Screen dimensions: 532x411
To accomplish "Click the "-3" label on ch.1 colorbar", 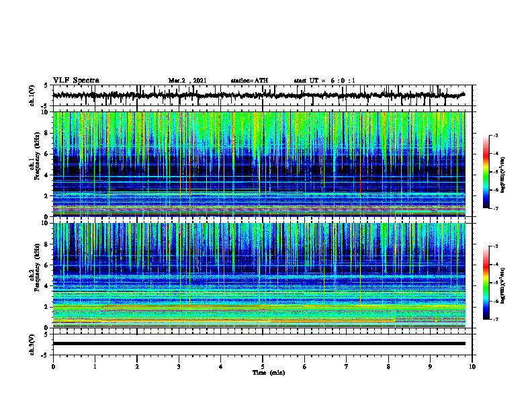I will click(495, 136).
